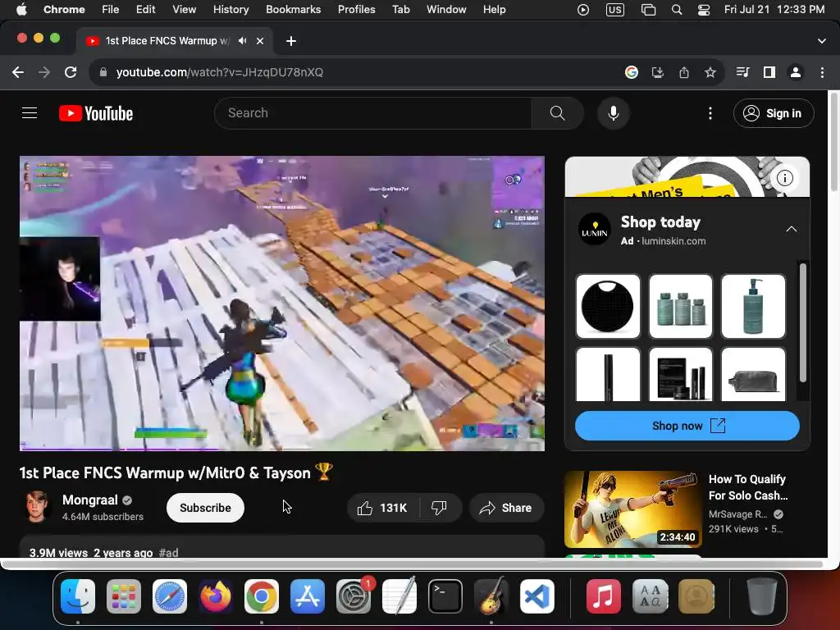
Task: Open Spotlight search in menu bar
Action: coord(677,10)
